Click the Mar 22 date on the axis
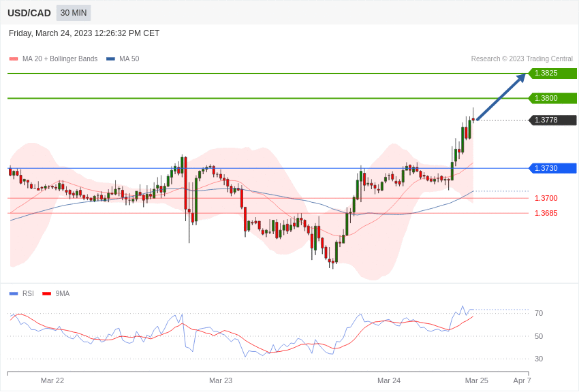 pos(52,380)
